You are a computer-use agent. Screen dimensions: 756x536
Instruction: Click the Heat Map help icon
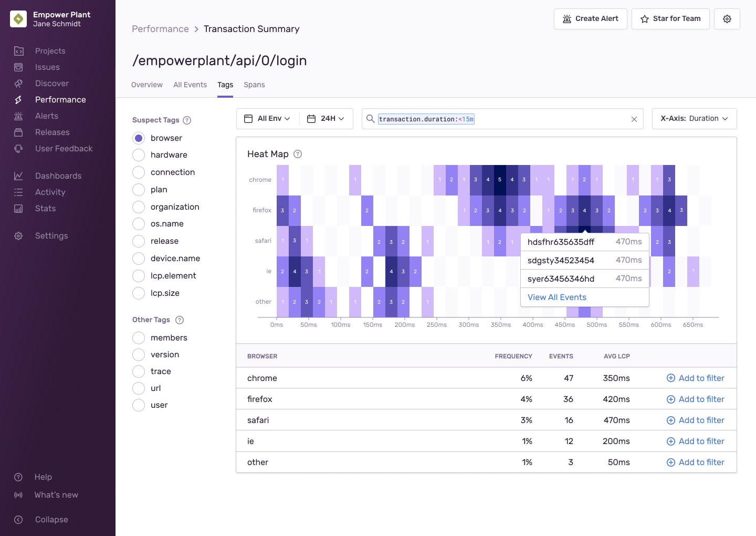(x=298, y=154)
